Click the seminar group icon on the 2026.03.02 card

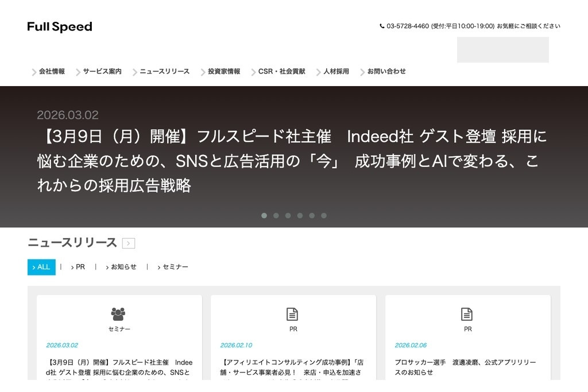tap(119, 313)
